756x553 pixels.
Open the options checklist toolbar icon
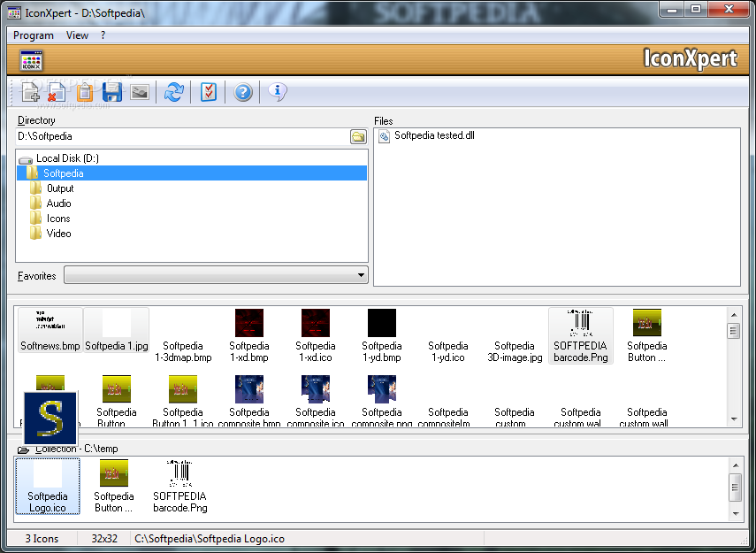(209, 91)
